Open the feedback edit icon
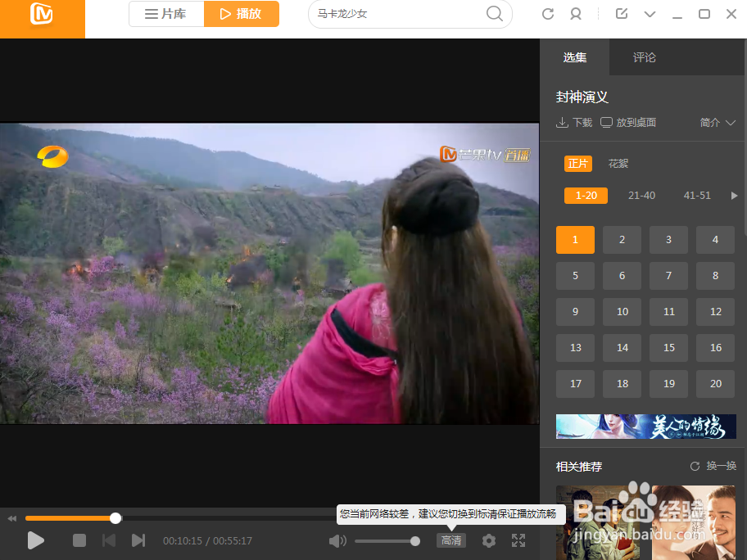 (x=621, y=13)
